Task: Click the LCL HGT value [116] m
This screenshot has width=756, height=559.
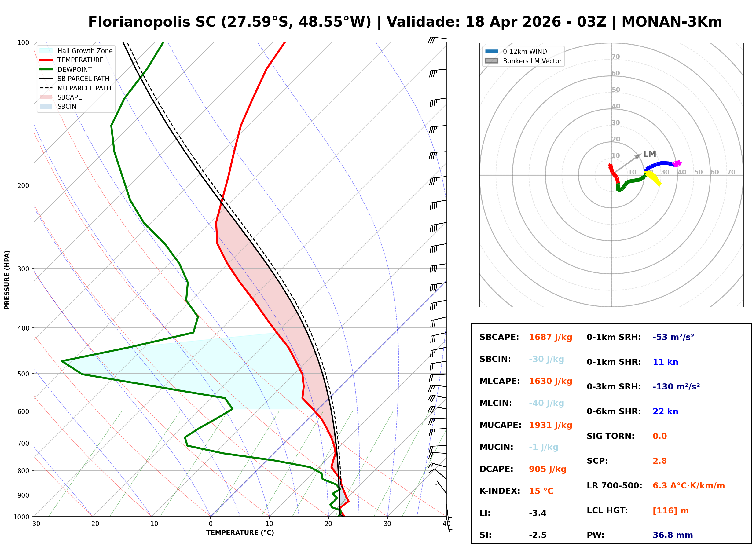Action: [671, 511]
